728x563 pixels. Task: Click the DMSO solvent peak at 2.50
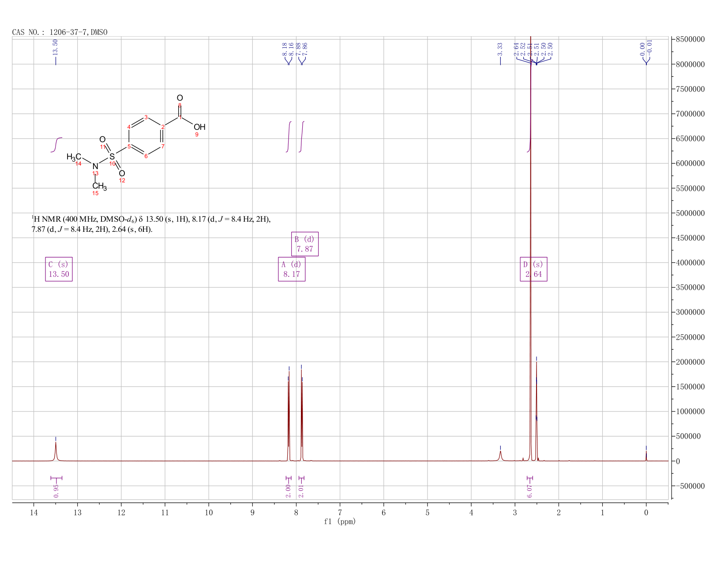[537, 411]
